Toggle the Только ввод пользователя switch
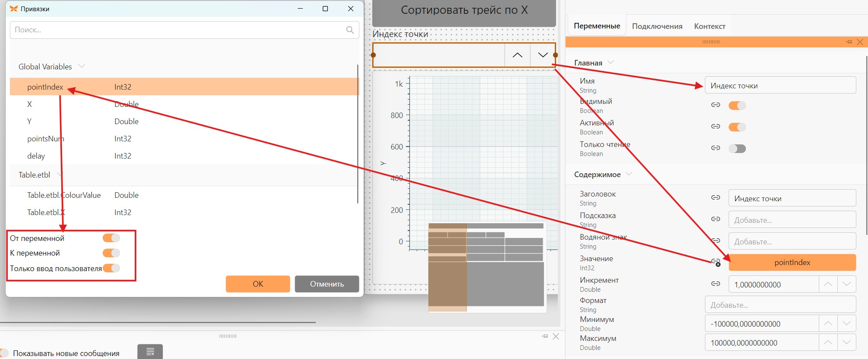The width and height of the screenshot is (868, 359). 111,268
